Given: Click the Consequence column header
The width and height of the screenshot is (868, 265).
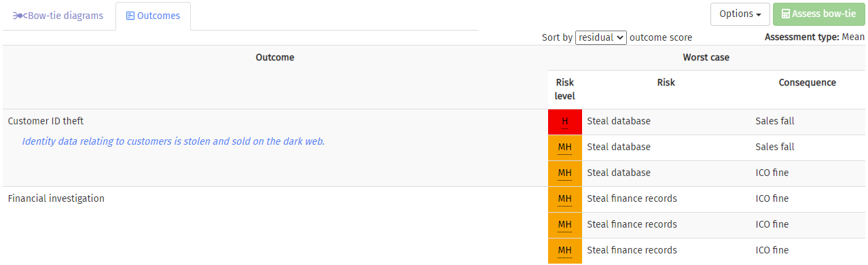Looking at the screenshot, I should click(x=808, y=83).
